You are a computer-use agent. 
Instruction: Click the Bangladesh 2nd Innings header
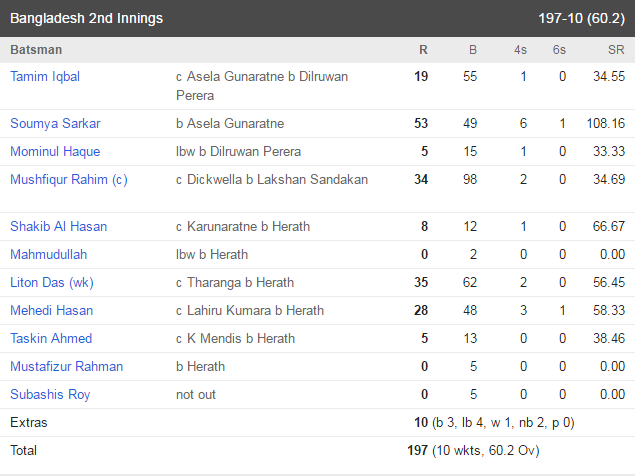(86, 19)
